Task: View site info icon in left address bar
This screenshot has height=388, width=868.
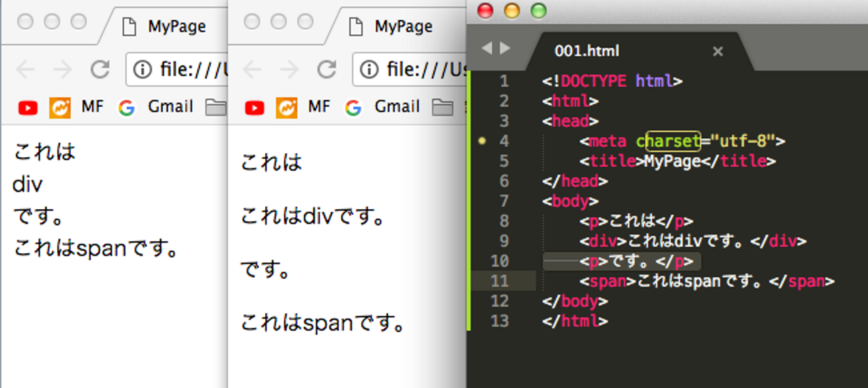Action: click(142, 69)
